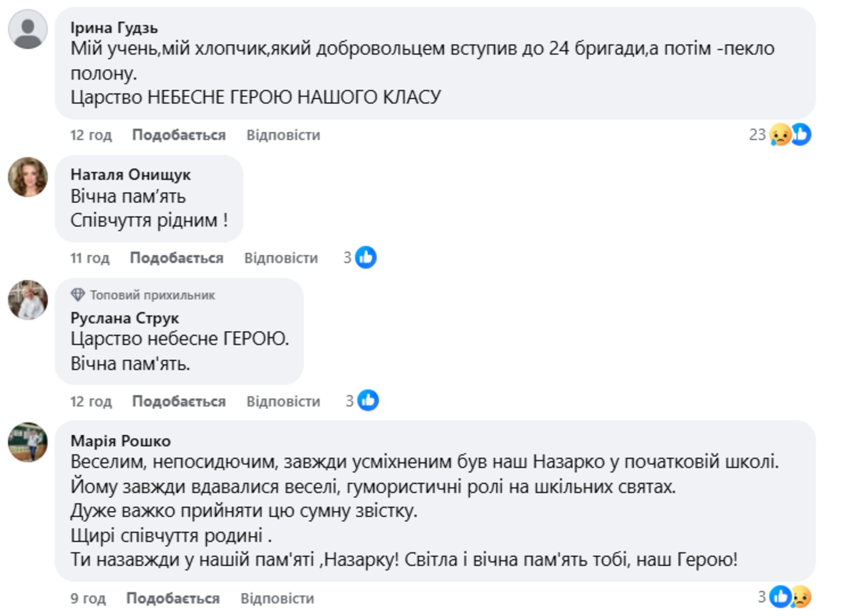Reply to Ірина Гудзь comment
The height and width of the screenshot is (616, 841).
[283, 135]
